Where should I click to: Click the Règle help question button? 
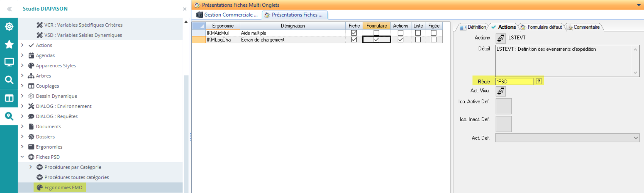click(539, 81)
